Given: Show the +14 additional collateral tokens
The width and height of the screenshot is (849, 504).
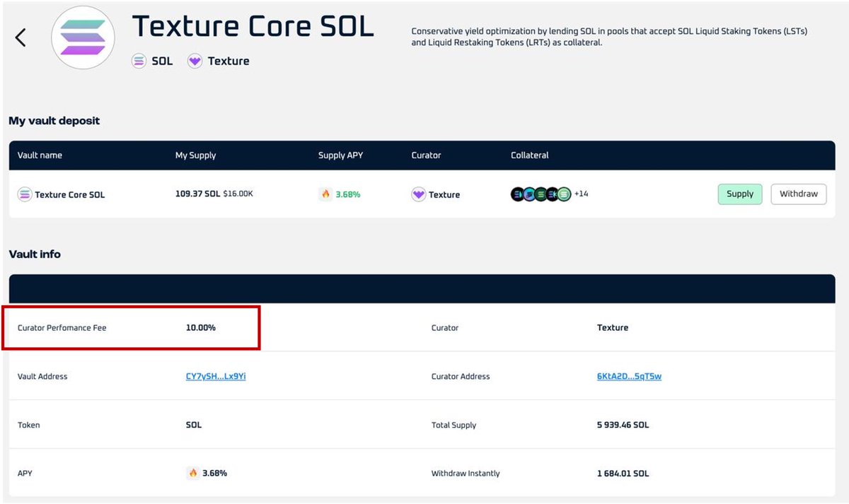Looking at the screenshot, I should click(581, 194).
